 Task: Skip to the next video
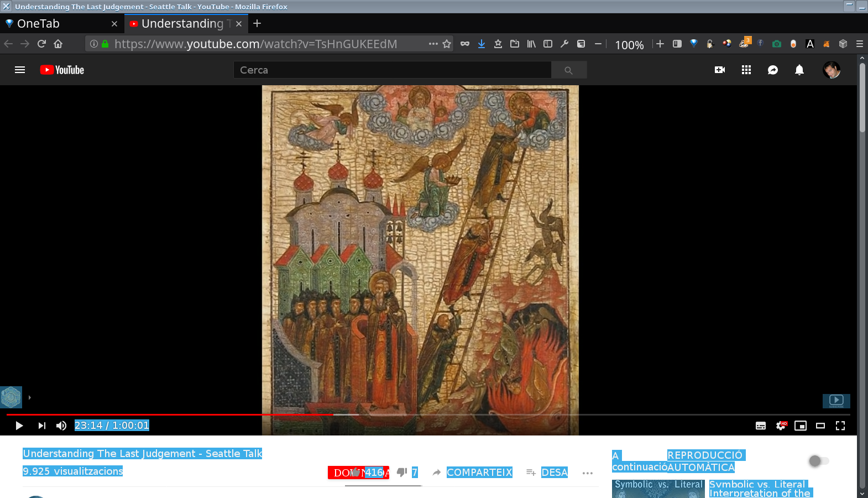click(x=42, y=426)
